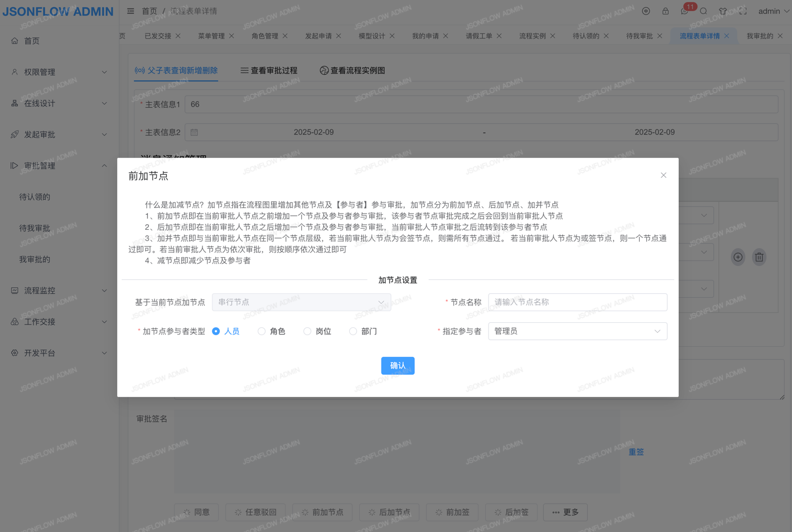This screenshot has width=792, height=532.
Task: Click the search magnifier icon in header
Action: pos(704,11)
